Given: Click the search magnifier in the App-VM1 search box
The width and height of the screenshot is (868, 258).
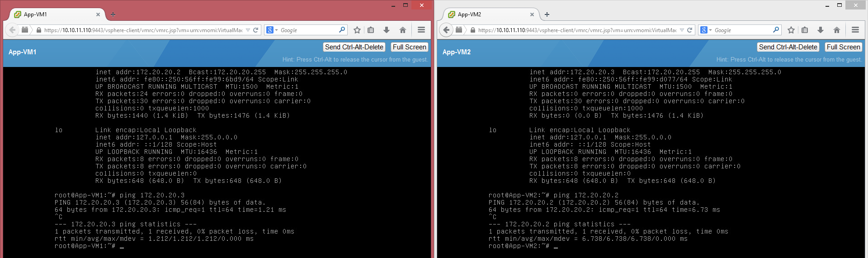Looking at the screenshot, I should click(x=342, y=30).
